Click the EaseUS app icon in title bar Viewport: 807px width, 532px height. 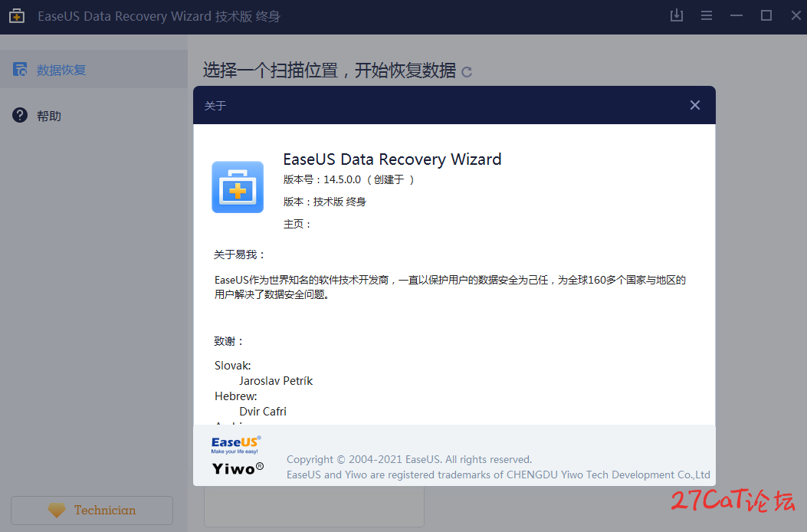coord(17,16)
